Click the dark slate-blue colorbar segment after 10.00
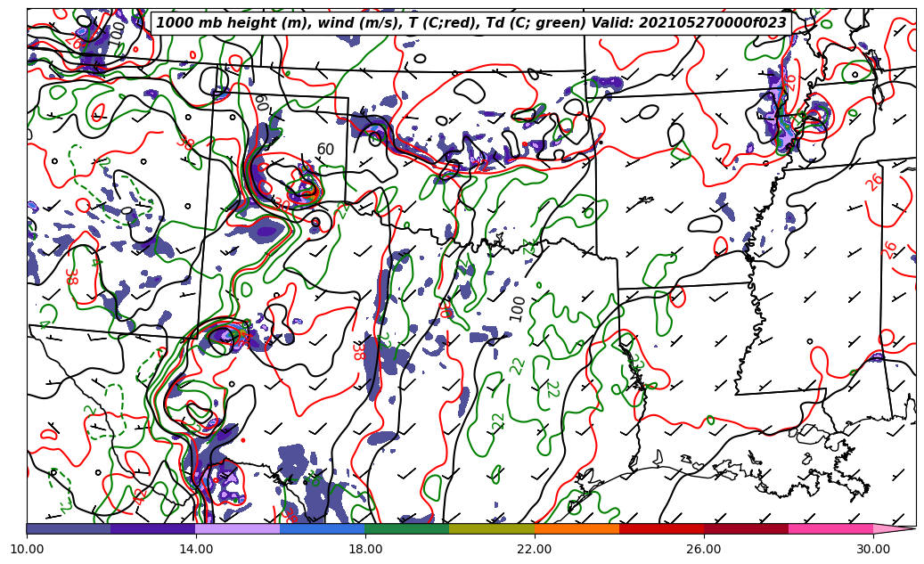This screenshot has height=564, width=924. click(x=69, y=528)
